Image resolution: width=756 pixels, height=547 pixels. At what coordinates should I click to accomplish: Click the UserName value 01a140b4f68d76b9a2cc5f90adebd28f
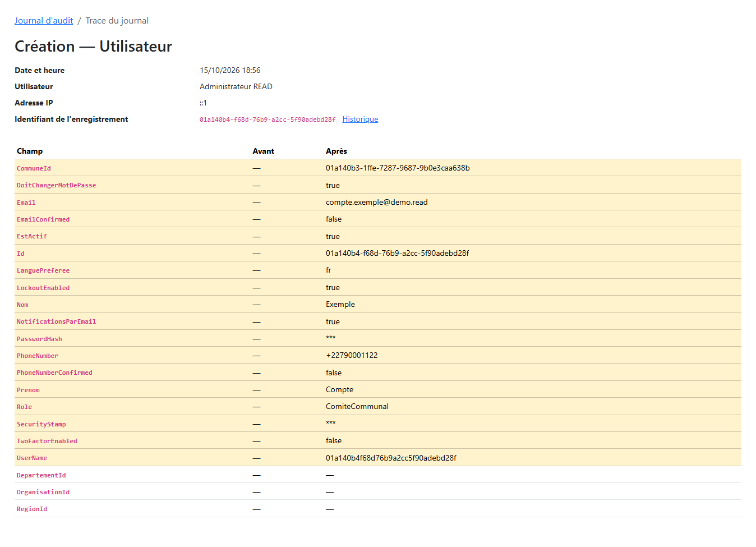[391, 458]
